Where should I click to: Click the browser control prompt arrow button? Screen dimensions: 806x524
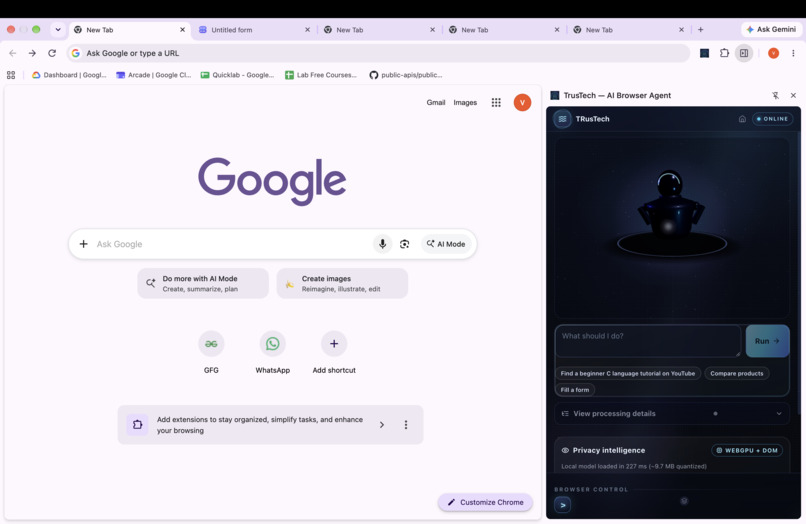coord(563,505)
